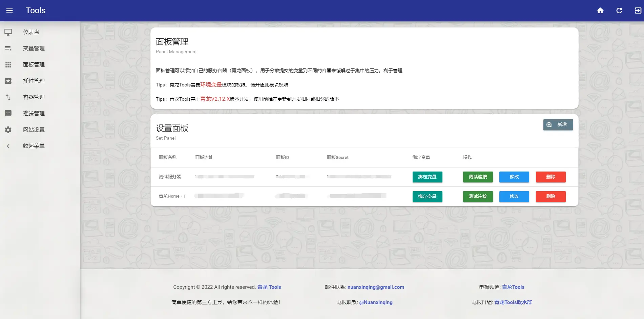This screenshot has height=319, width=644.
Task: Open 插件管理 menu item
Action: click(34, 81)
